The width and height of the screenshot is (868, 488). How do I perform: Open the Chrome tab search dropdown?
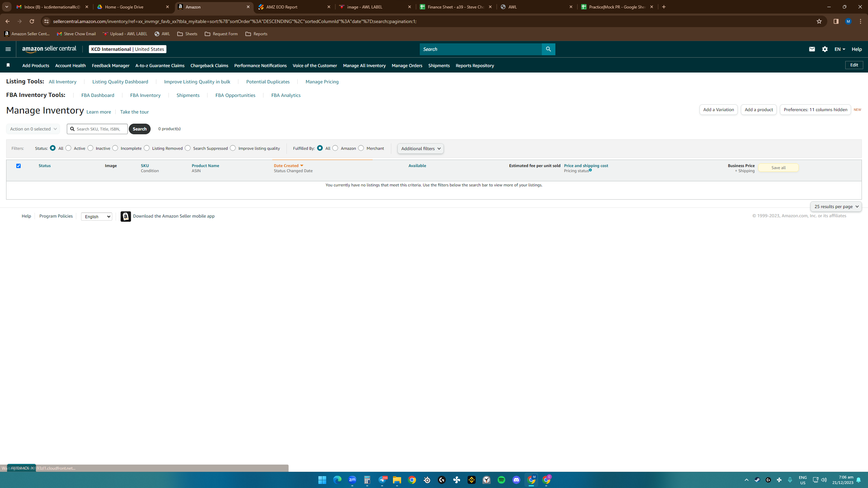click(x=7, y=7)
